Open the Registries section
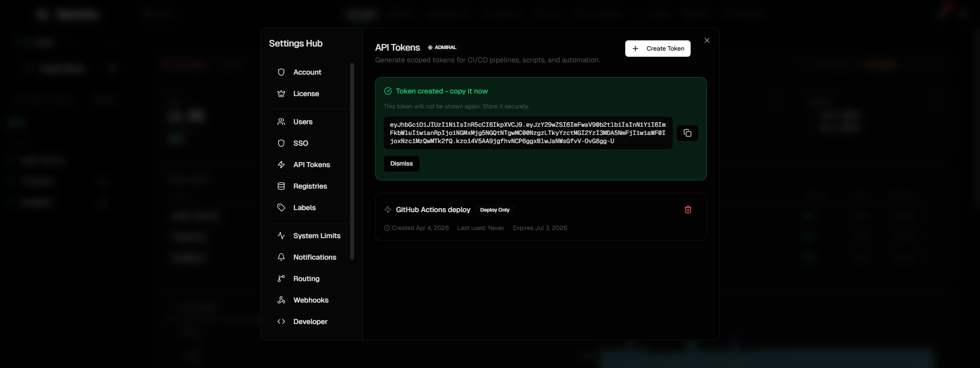Image resolution: width=980 pixels, height=368 pixels. coord(309,186)
